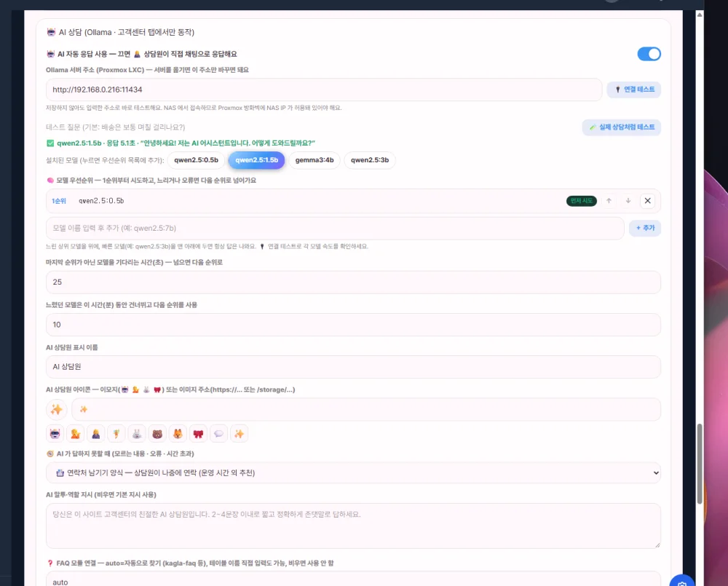
Task: Remove qwen2.5:0.5b from priority list
Action: [x=648, y=201]
